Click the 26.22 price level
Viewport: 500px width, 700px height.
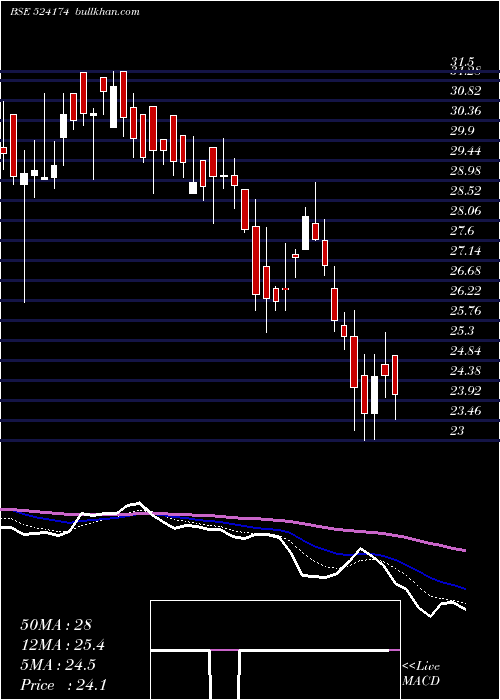(x=466, y=291)
